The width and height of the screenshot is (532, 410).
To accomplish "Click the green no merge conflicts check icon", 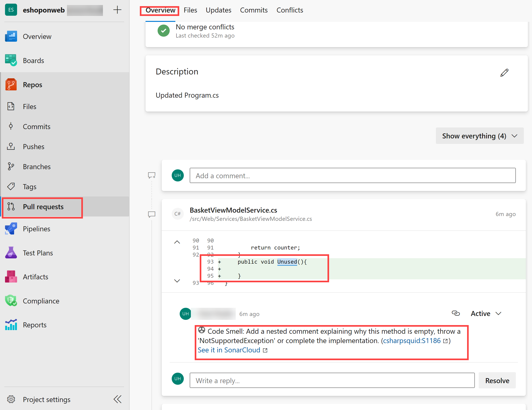I will 164,31.
